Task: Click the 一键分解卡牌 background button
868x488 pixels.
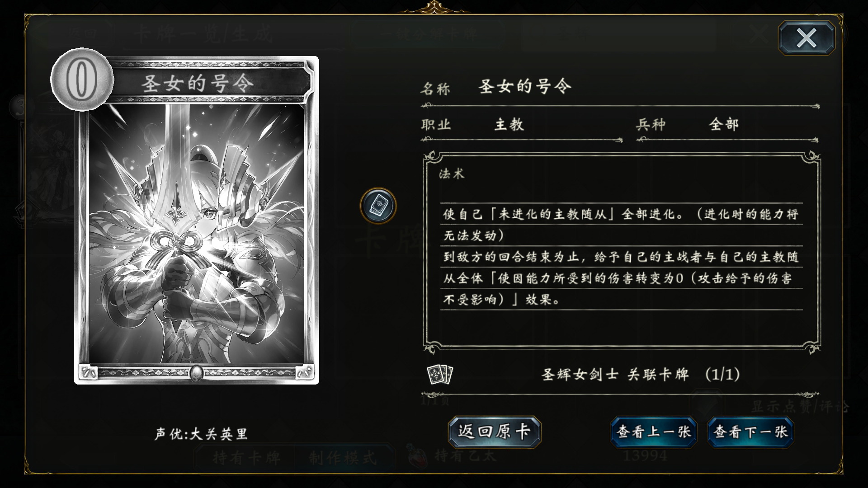Action: point(428,34)
